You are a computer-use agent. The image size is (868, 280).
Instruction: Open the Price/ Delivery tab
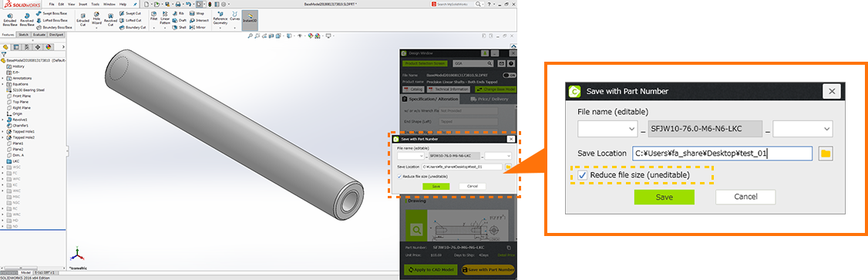[x=489, y=100]
